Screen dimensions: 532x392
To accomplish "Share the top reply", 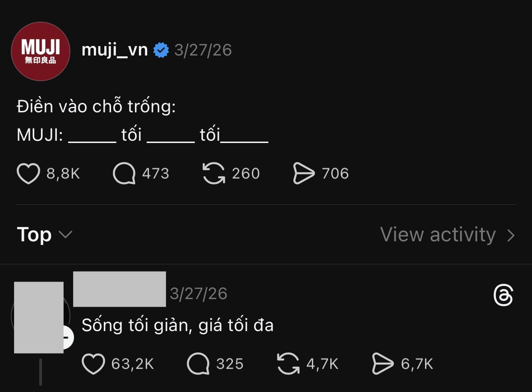I will 383,364.
